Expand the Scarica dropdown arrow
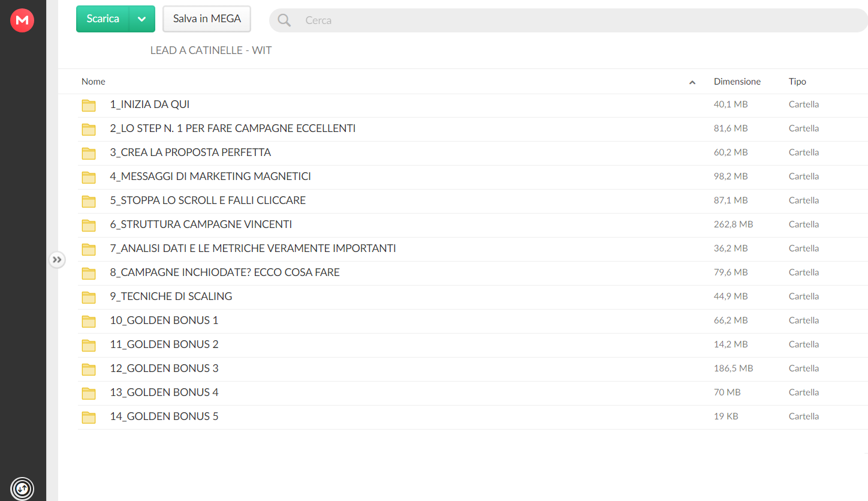This screenshot has width=868, height=501. pos(142,19)
